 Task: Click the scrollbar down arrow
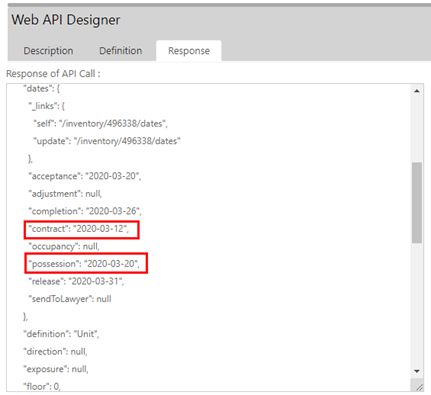417,371
